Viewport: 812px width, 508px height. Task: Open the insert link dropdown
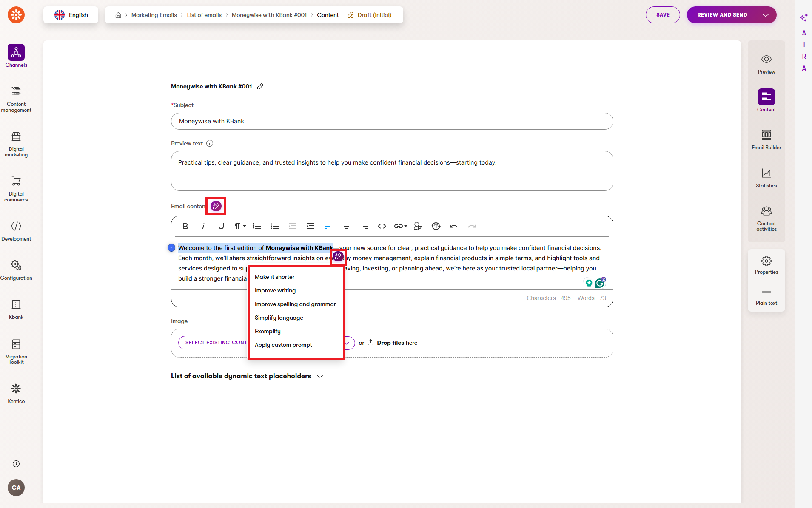point(401,226)
